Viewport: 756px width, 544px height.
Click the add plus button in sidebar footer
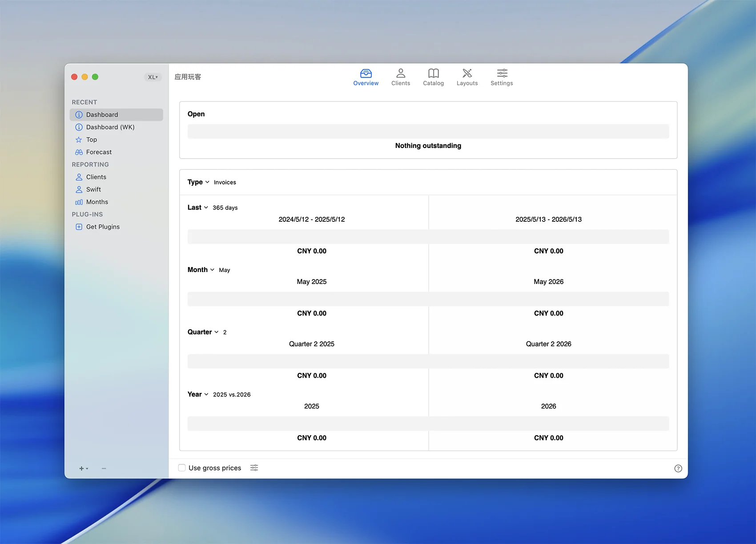[83, 468]
